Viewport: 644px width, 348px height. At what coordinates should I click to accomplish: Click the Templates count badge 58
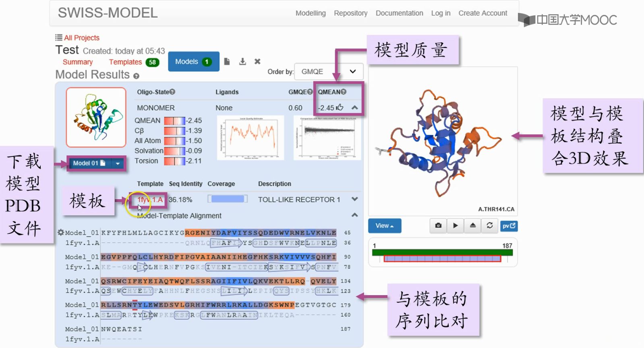[152, 62]
